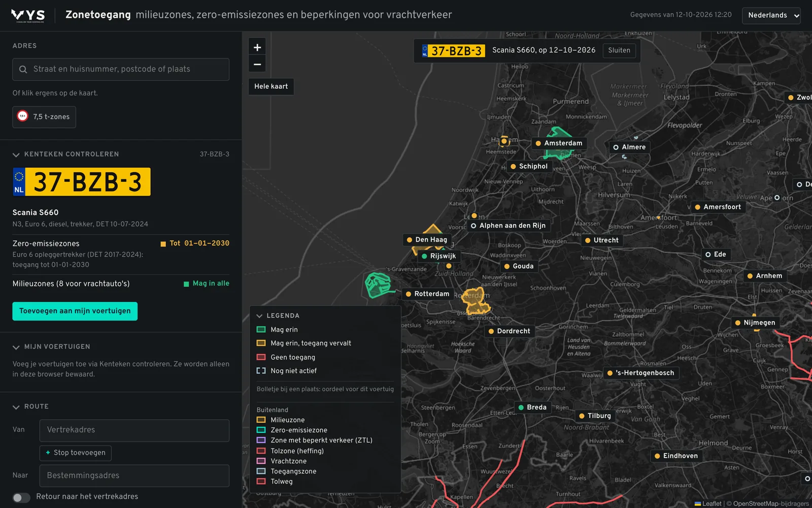Click Hele kaart button

tap(271, 86)
